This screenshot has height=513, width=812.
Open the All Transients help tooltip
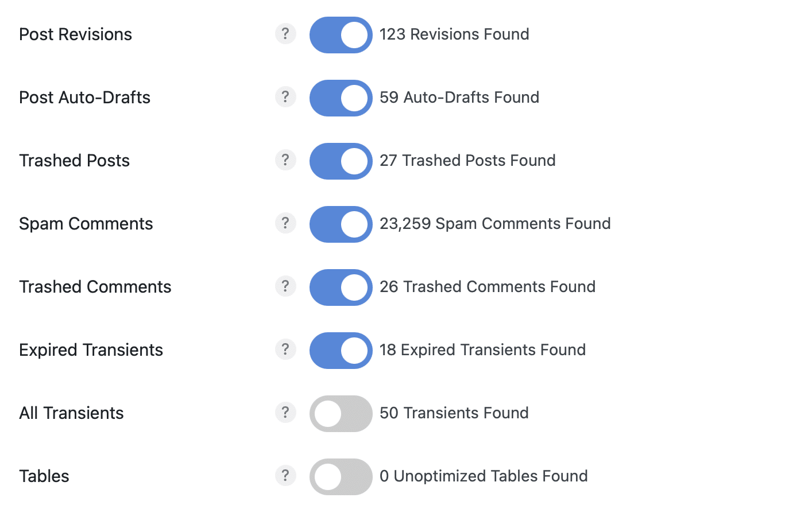(285, 413)
